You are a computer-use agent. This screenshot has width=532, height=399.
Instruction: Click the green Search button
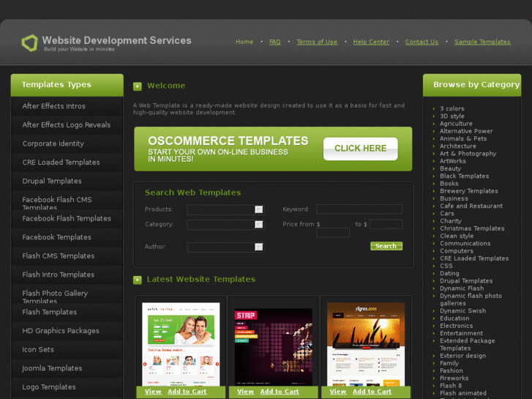point(386,246)
